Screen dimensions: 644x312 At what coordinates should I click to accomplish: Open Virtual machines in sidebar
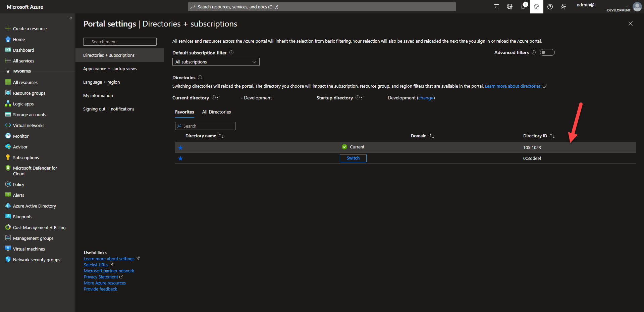point(29,249)
